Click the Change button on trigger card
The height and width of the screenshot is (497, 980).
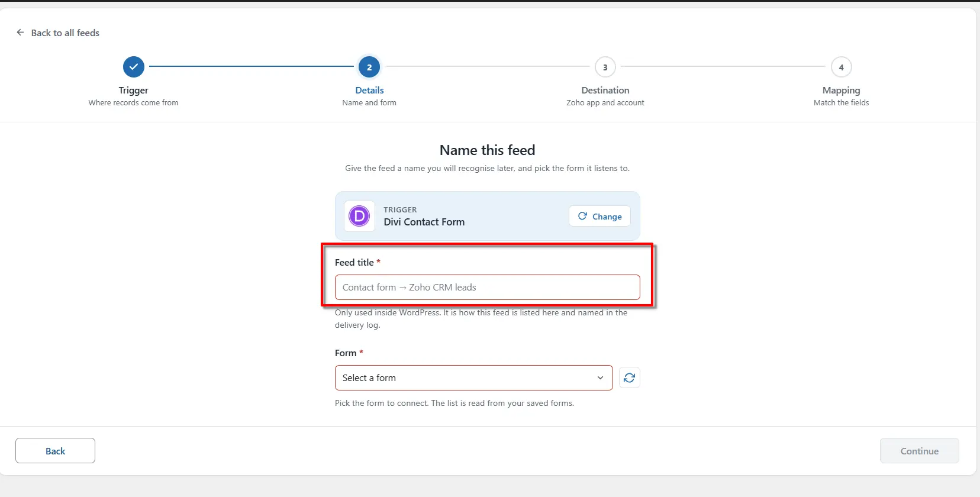pos(599,216)
